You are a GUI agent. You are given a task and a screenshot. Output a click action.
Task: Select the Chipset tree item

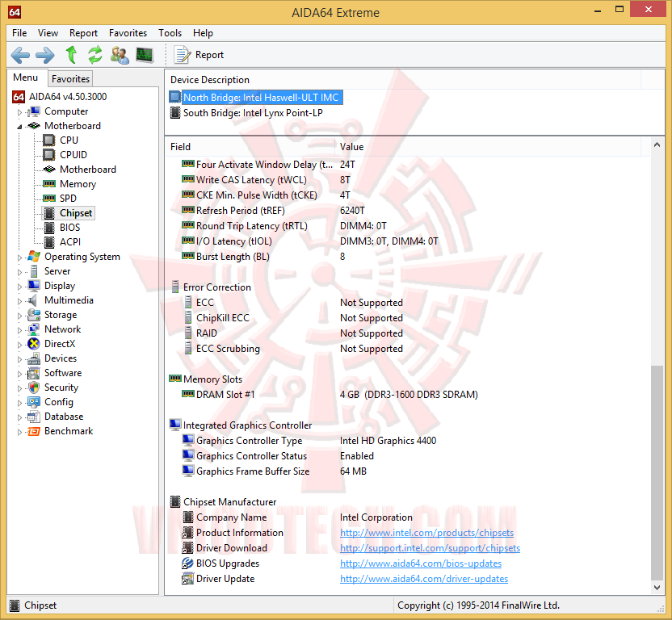[76, 213]
